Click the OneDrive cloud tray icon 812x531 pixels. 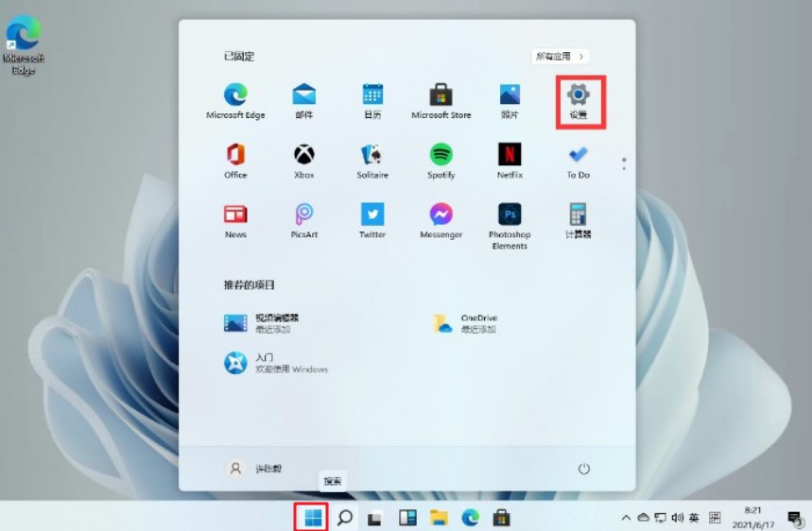coord(643,517)
